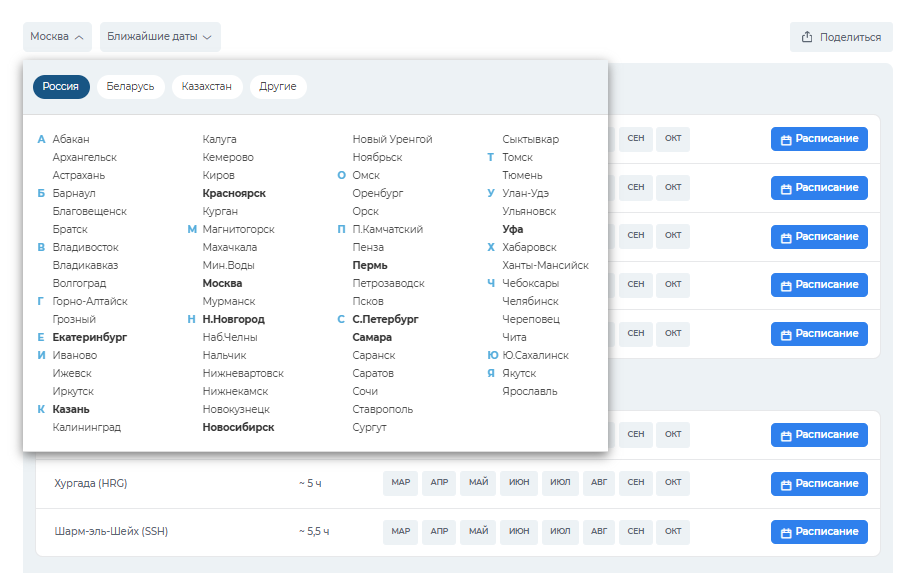Select АПР for Шарм-эль-Шейх (SSH)

pos(440,532)
